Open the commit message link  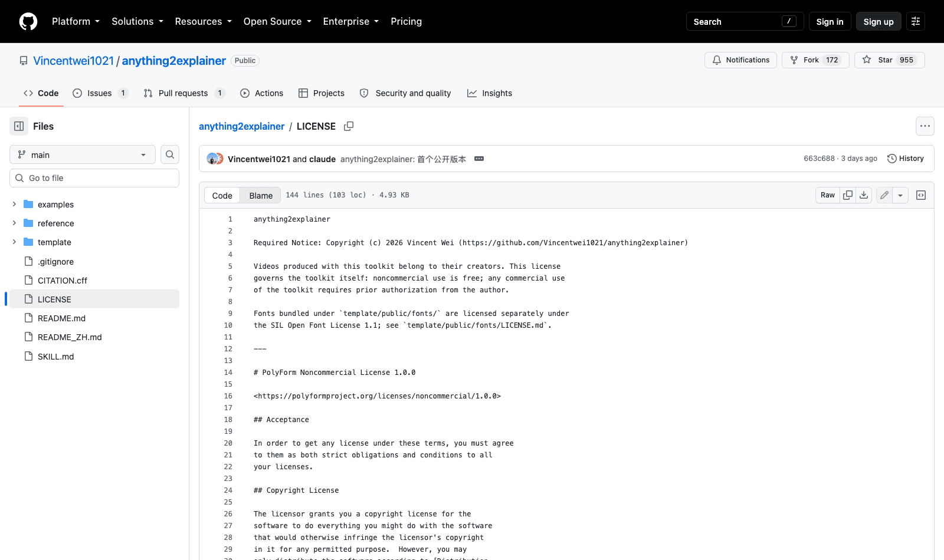click(x=403, y=159)
